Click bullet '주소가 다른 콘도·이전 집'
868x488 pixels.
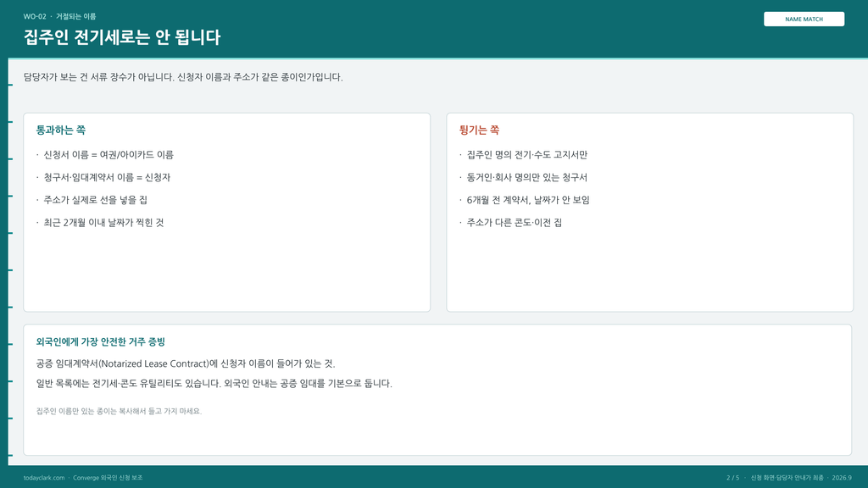pyautogui.click(x=515, y=223)
